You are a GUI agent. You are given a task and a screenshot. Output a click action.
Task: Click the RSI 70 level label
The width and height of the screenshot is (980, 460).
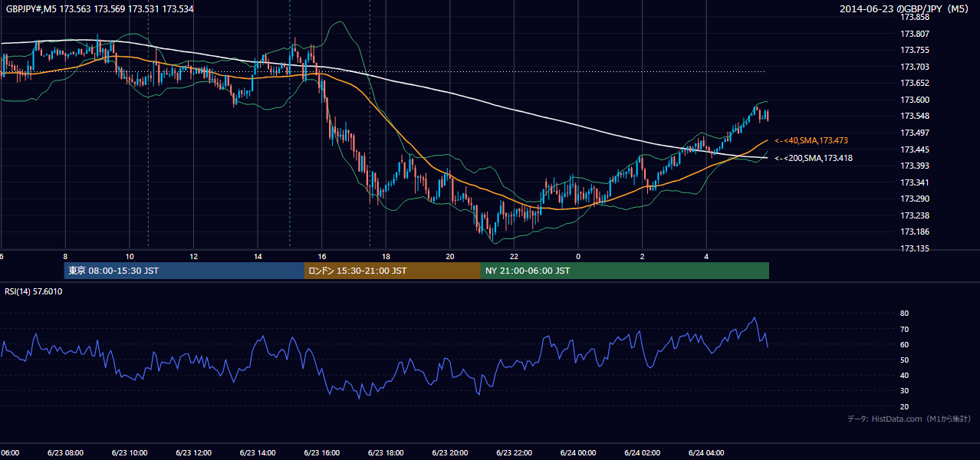pyautogui.click(x=904, y=329)
